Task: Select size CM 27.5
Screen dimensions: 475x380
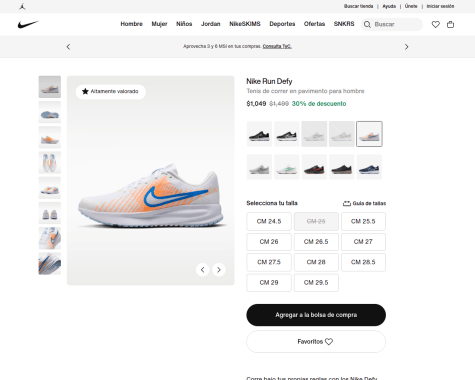Action: (269, 262)
